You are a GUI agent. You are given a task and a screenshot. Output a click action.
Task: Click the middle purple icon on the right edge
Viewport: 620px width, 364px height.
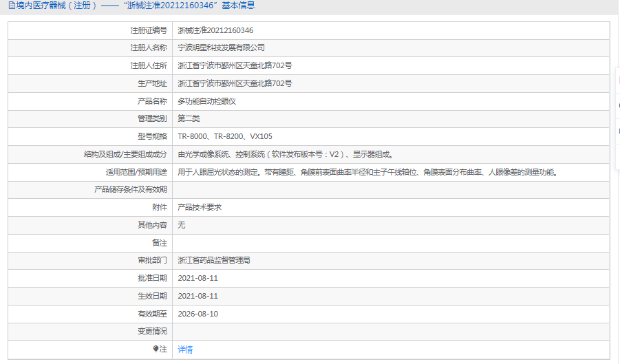(617, 105)
